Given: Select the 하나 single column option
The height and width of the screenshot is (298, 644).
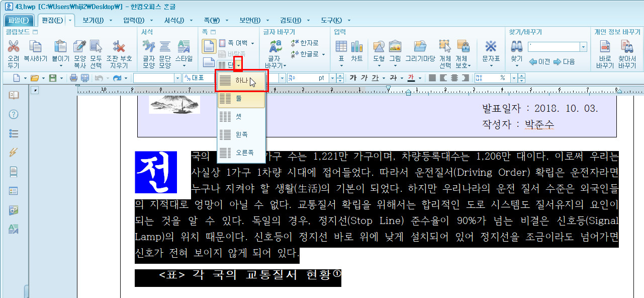Looking at the screenshot, I should (x=241, y=81).
